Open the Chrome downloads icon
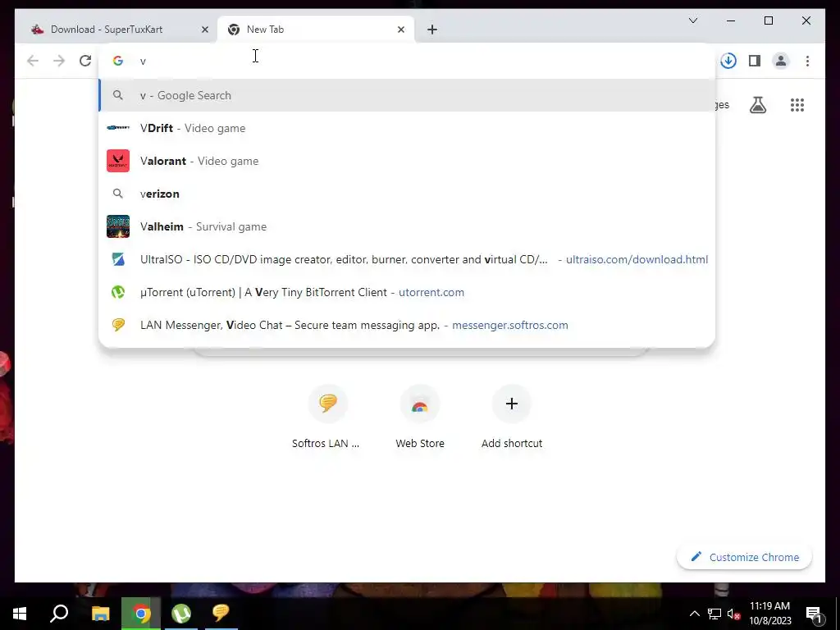840x630 pixels. click(x=728, y=61)
